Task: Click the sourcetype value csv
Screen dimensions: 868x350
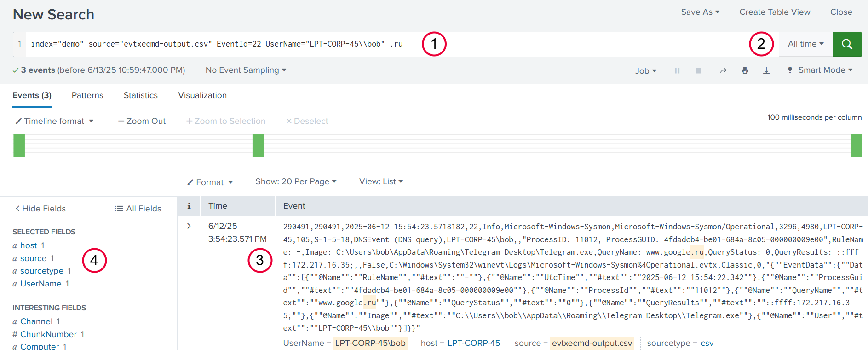Action: 707,343
